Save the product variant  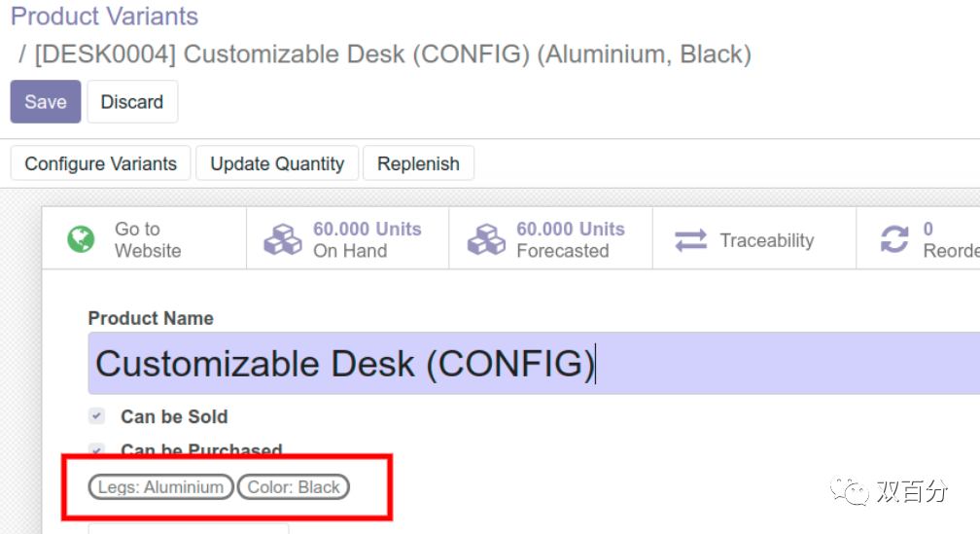click(x=46, y=102)
